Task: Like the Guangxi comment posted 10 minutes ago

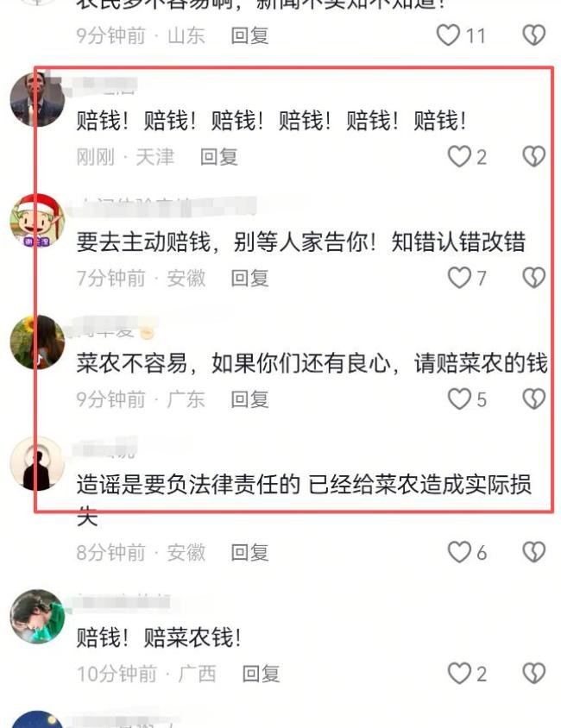Action: point(459,673)
